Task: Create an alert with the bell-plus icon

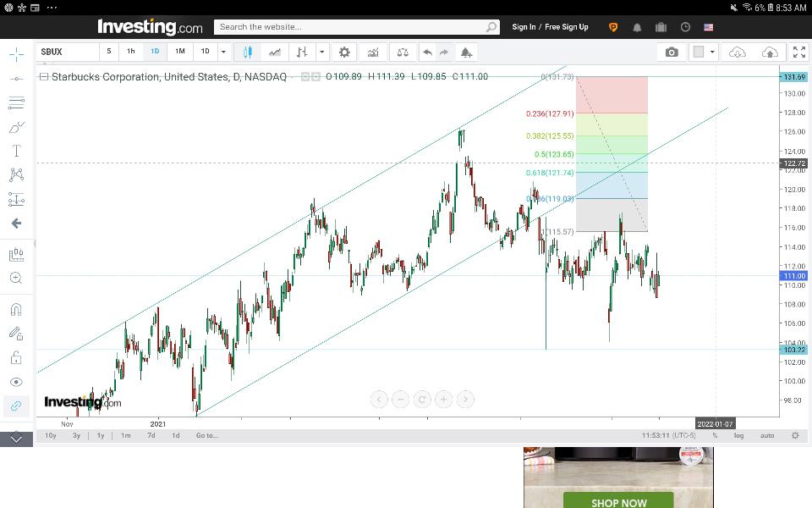Action: [466, 52]
